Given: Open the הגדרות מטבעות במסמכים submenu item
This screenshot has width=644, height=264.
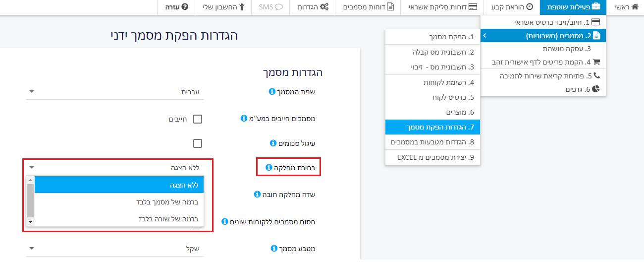Looking at the screenshot, I should (432, 142).
